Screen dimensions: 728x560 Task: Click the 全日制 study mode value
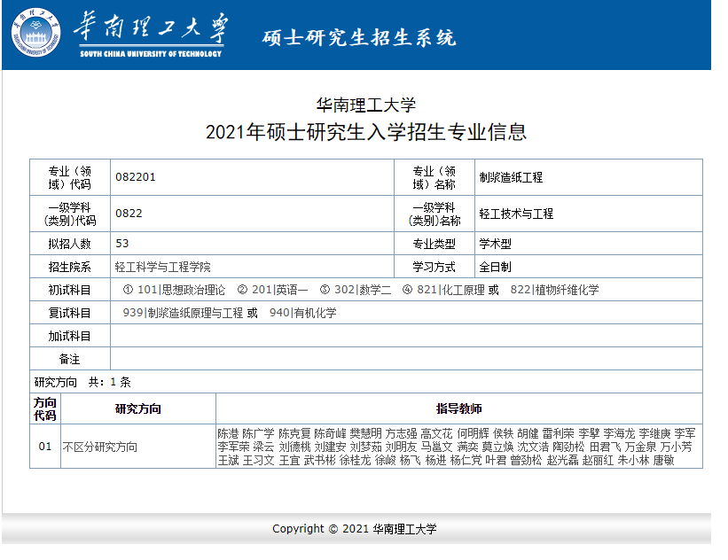(x=495, y=267)
